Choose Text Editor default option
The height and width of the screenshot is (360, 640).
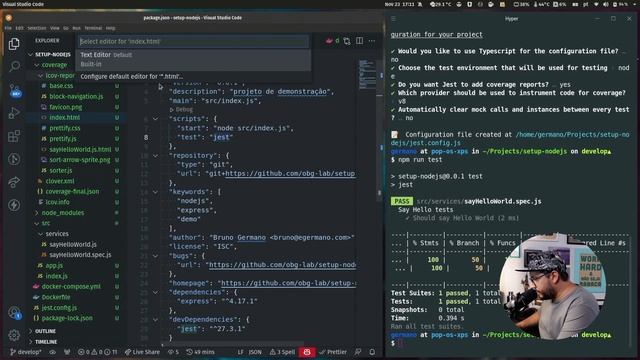193,59
